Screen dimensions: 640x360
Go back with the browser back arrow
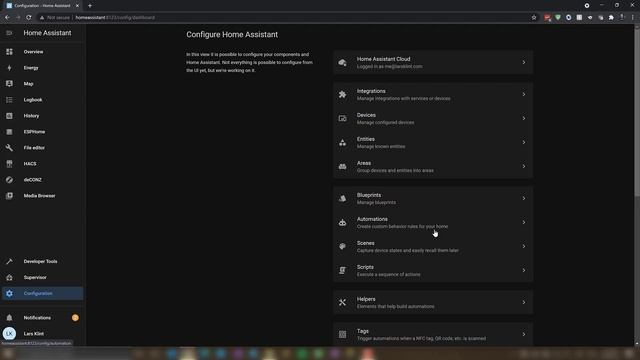click(x=7, y=18)
